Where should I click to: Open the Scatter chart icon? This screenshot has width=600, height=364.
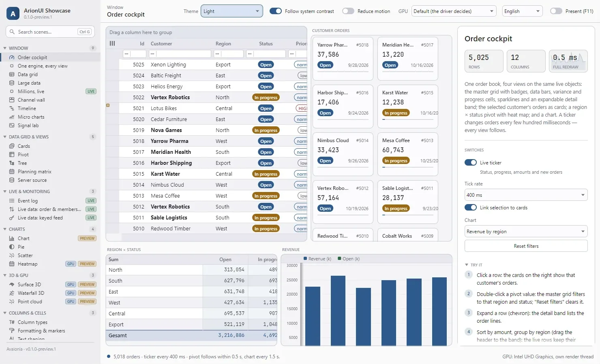click(12, 255)
